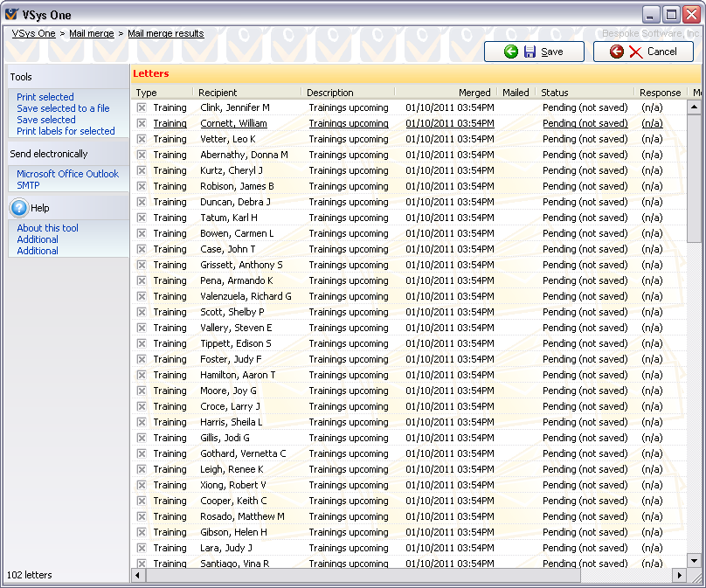Screen dimensions: 706x588
Task: Sort by Recipient column header
Action: tap(247, 93)
